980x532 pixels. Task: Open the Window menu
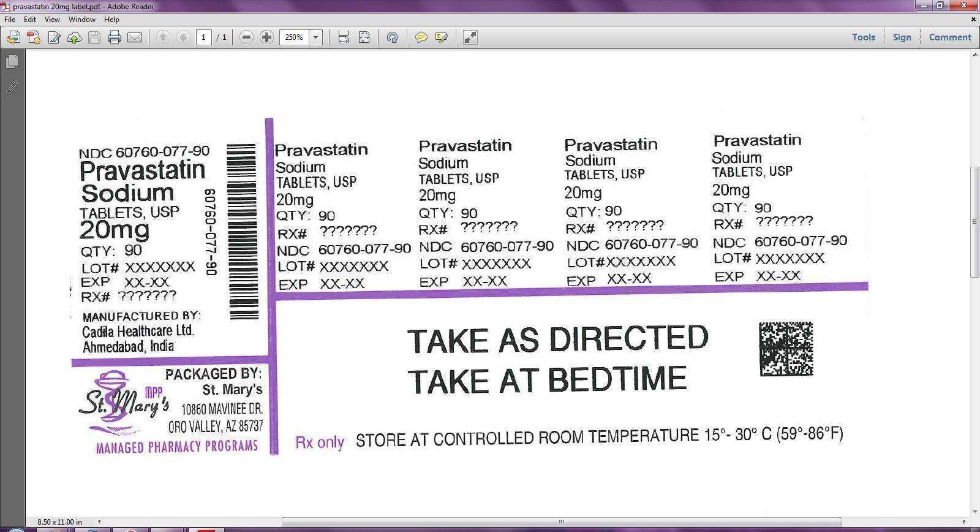(x=81, y=20)
